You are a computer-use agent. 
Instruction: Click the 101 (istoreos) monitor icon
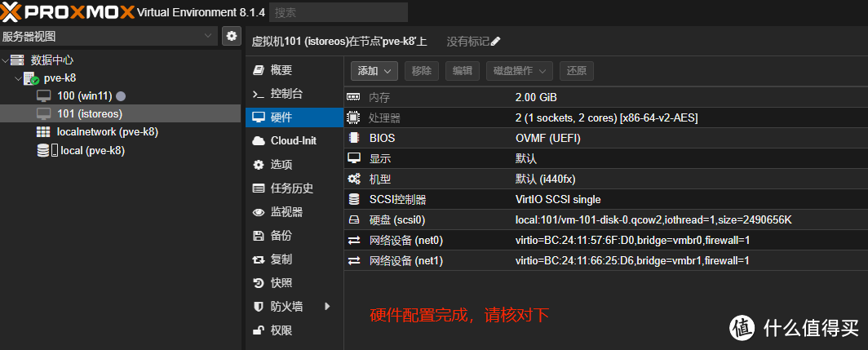(x=44, y=114)
